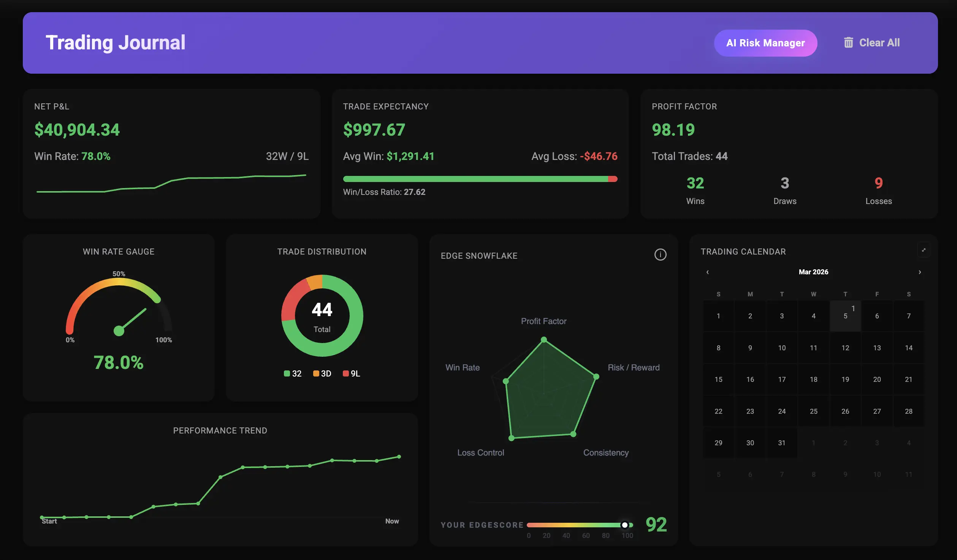Open the Edge Snowflake info icon
The image size is (957, 560).
point(661,255)
